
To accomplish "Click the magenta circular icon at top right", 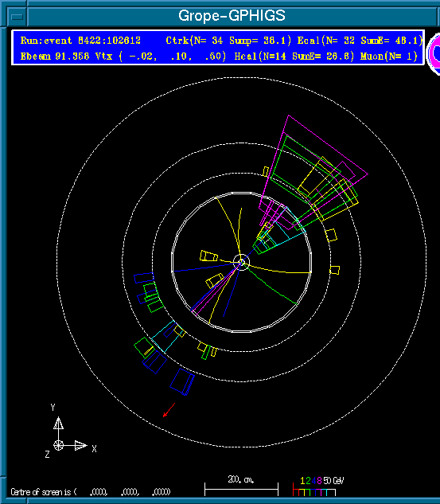I will pyautogui.click(x=434, y=53).
